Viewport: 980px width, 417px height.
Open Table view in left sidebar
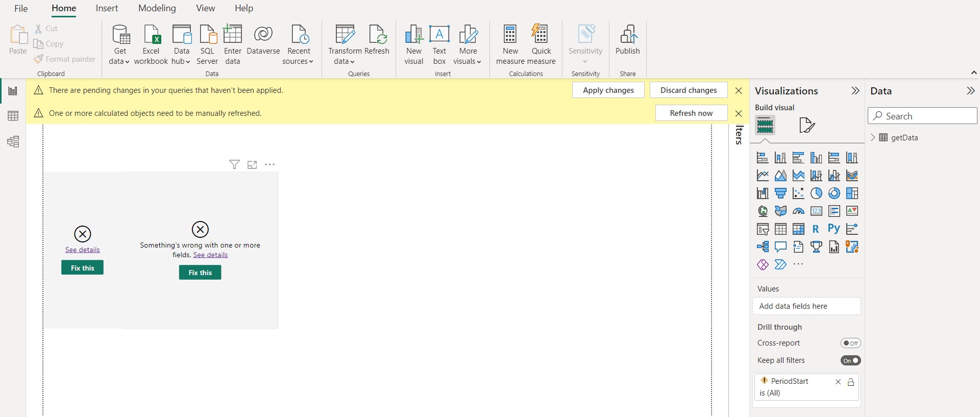coord(13,116)
